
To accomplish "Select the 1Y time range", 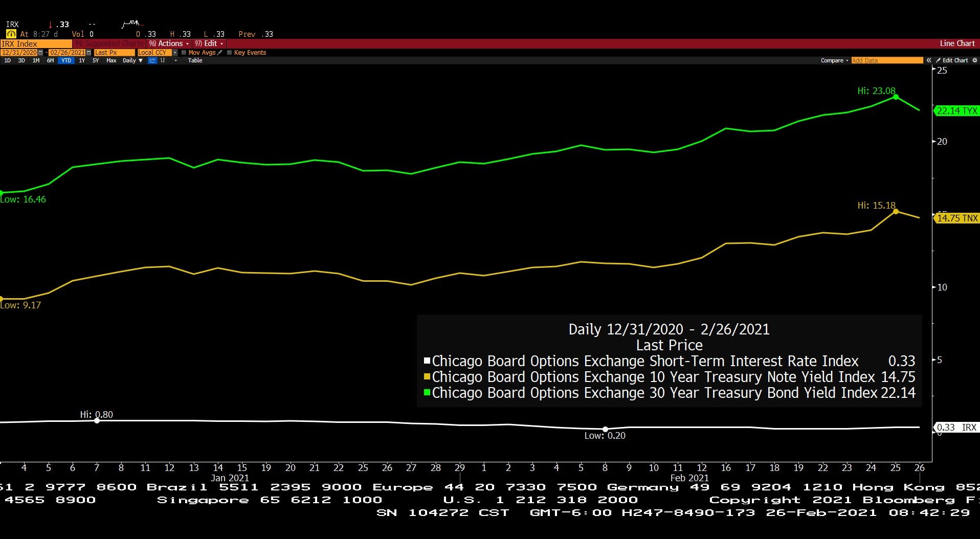I will tap(82, 60).
